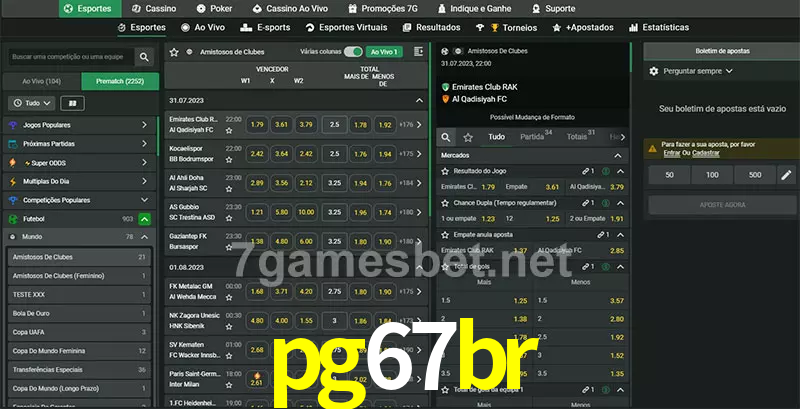Click the APOSTE AGORA button
This screenshot has height=409, width=800.
[722, 204]
